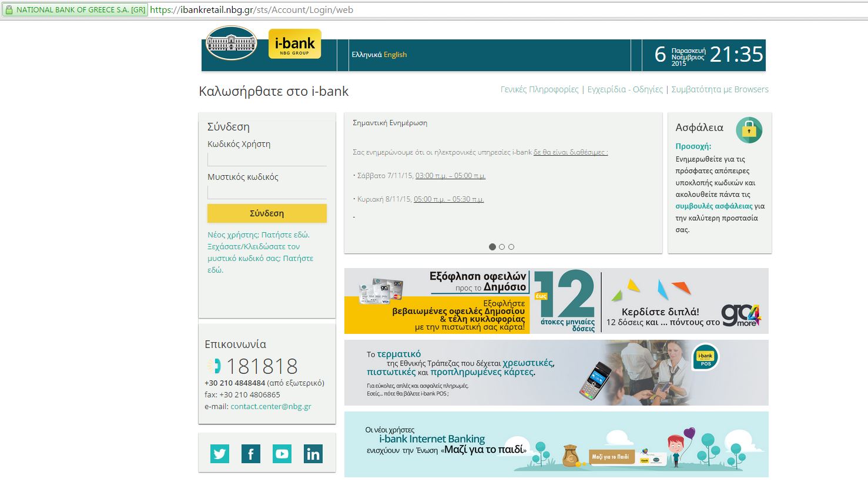
Task: Click the 181818 phone number
Action: pos(262,366)
